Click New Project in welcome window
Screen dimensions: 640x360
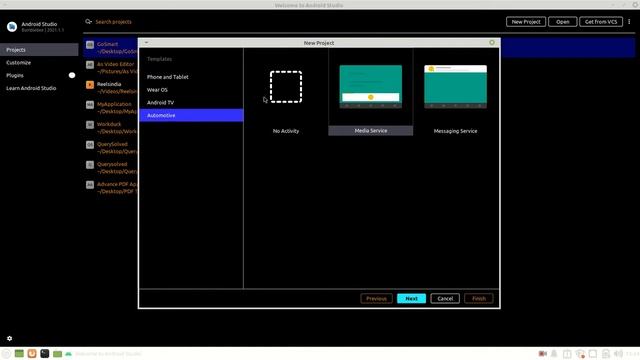526,22
